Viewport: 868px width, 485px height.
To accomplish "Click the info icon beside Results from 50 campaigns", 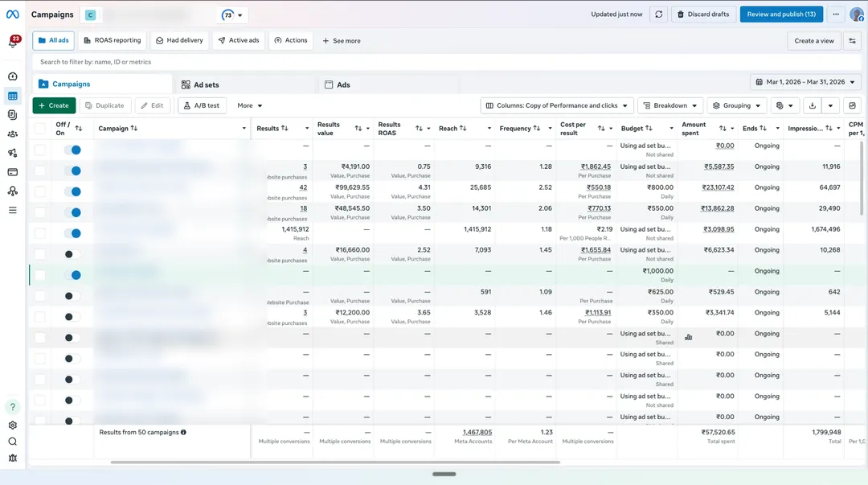I will tap(183, 433).
